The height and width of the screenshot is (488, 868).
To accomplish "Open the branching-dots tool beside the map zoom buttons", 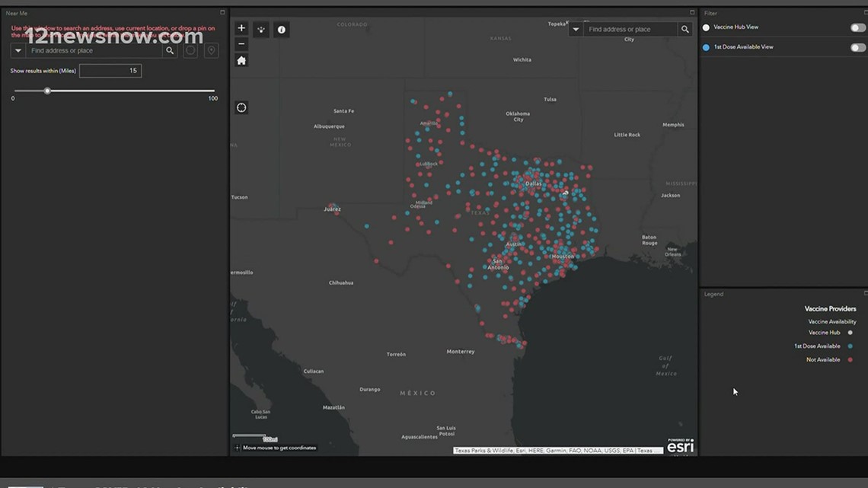I will [x=261, y=30].
